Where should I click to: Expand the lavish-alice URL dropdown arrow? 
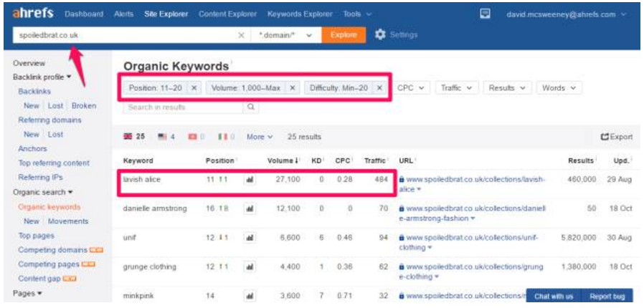tap(419, 190)
